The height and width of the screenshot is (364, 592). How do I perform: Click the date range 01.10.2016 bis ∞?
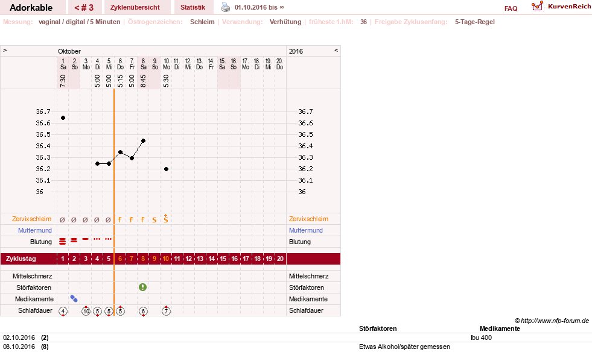259,7
